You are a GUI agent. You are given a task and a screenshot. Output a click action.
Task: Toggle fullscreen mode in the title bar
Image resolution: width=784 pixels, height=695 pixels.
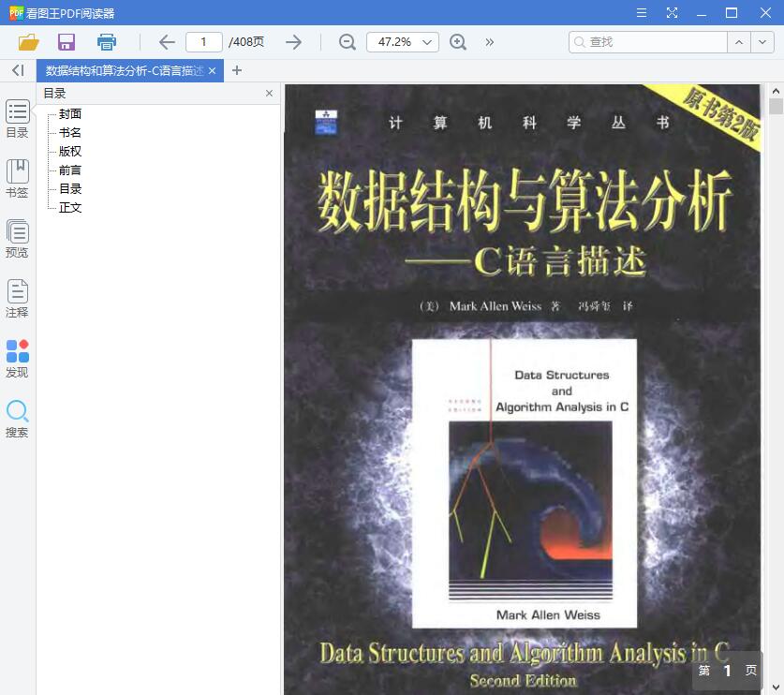[672, 13]
